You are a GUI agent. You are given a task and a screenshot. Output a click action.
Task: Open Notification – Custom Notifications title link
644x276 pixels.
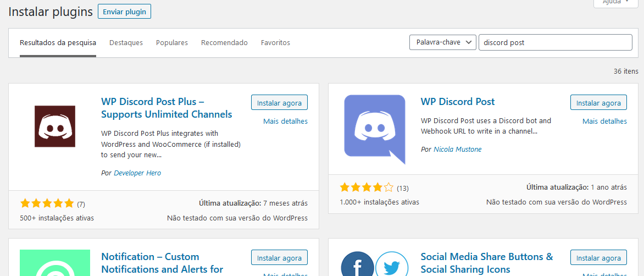(162, 263)
